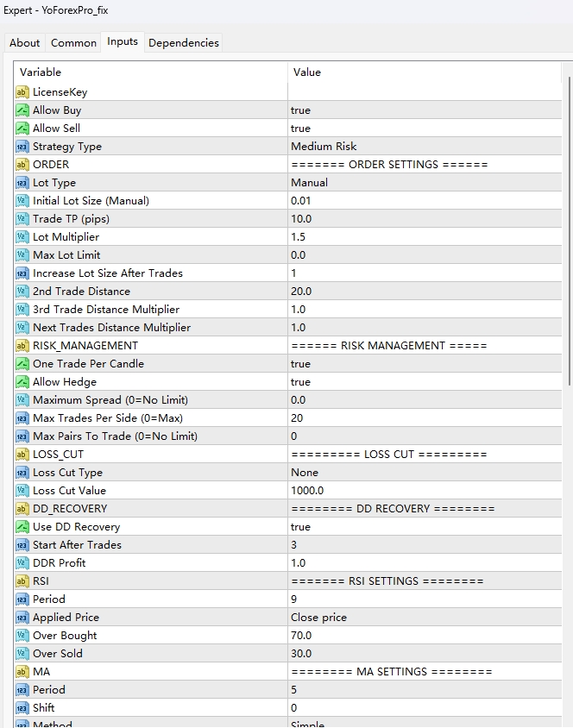Image resolution: width=573 pixels, height=728 pixels.
Task: Click the Initial Lot Size double icon
Action: pyautogui.click(x=22, y=201)
